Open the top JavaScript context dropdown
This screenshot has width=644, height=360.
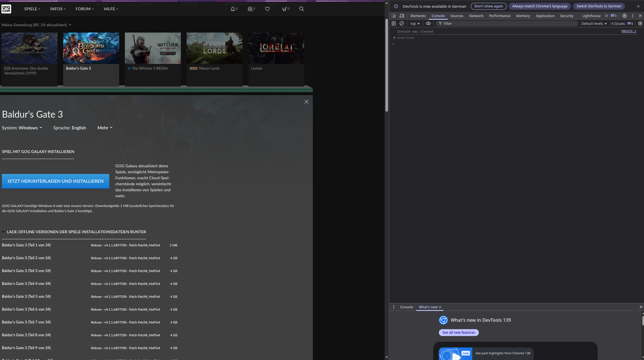pos(415,23)
